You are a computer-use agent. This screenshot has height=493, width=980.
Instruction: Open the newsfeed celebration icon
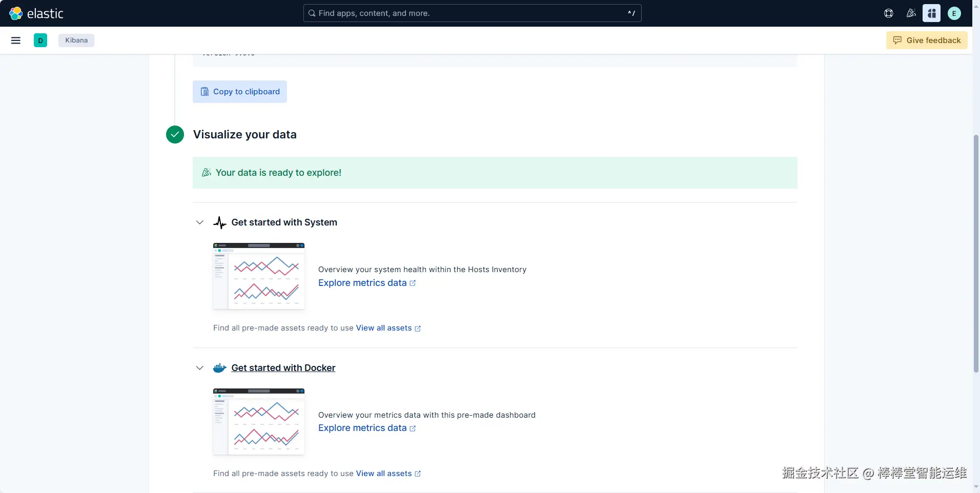pyautogui.click(x=911, y=13)
